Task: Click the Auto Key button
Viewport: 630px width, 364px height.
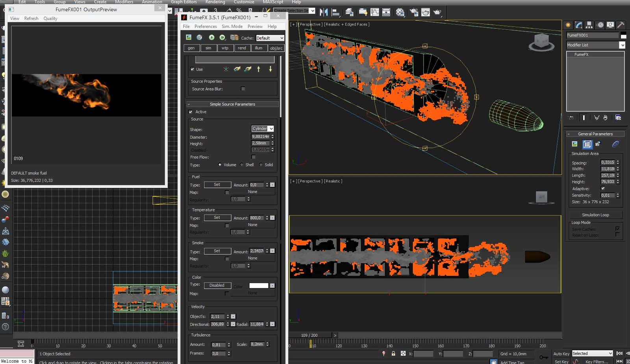Action: click(x=561, y=354)
